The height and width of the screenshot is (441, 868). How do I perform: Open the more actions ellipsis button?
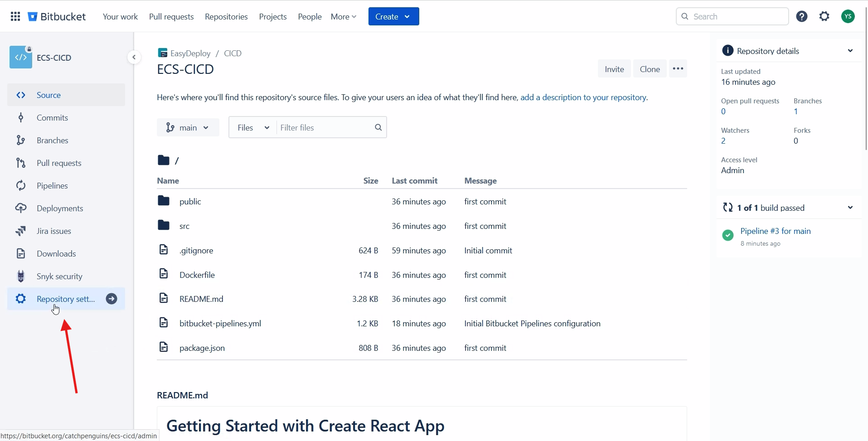pyautogui.click(x=678, y=69)
